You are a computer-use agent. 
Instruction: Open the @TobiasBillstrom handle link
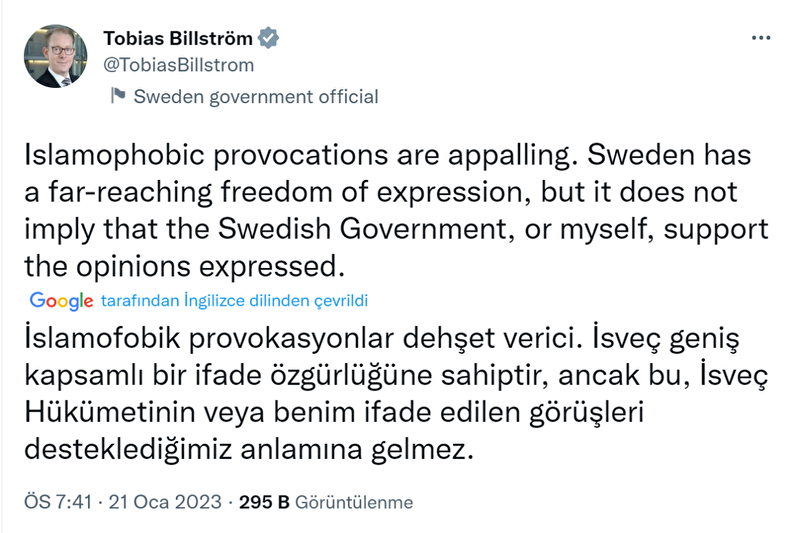click(x=179, y=65)
